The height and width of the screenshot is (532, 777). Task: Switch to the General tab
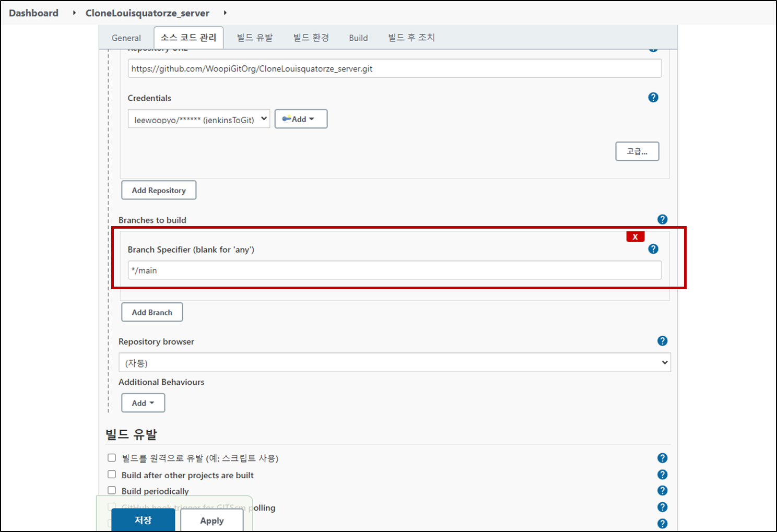click(126, 38)
